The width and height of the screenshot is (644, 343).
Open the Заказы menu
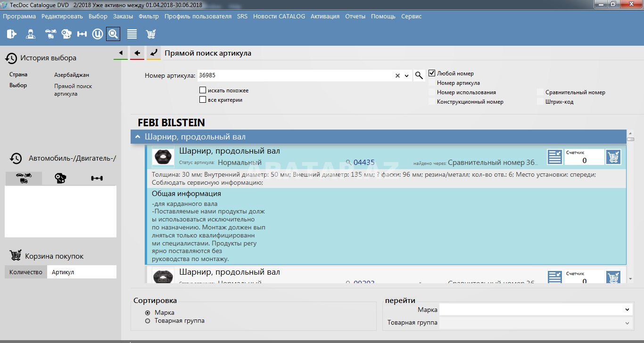click(x=123, y=16)
